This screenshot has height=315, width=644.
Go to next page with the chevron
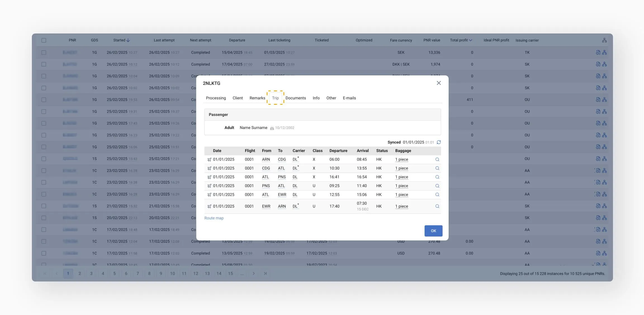pos(254,273)
